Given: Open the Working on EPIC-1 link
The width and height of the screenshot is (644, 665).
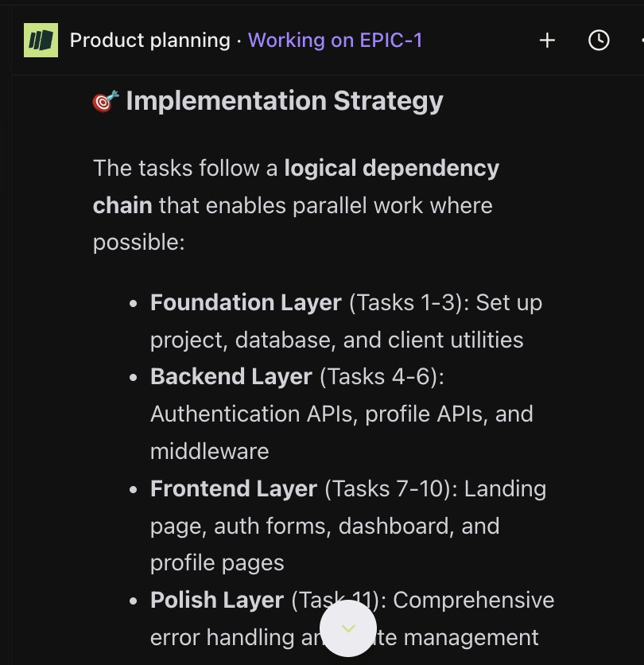Looking at the screenshot, I should pyautogui.click(x=335, y=40).
